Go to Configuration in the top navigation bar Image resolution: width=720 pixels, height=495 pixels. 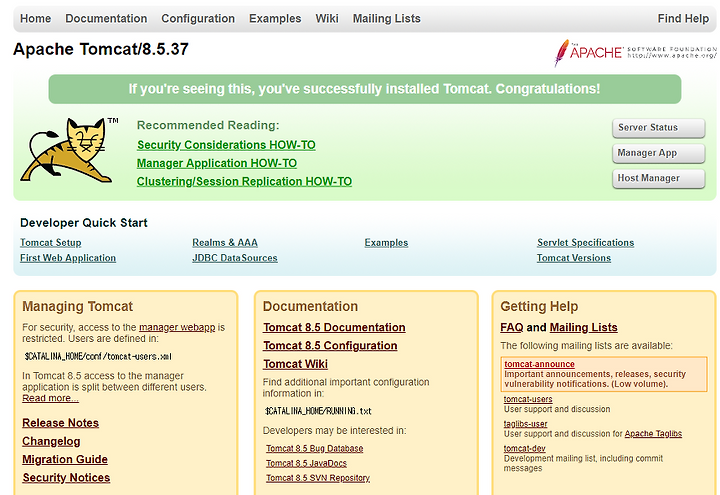198,18
